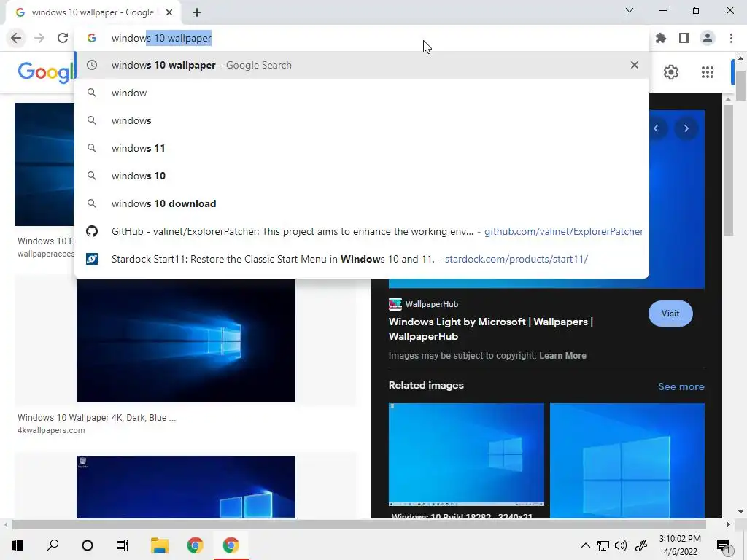Select the windows 10 wallpaper Google tab

(x=93, y=12)
